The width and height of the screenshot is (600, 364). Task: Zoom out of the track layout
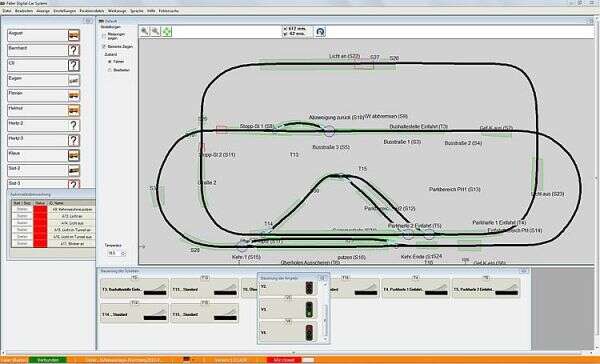[x=155, y=31]
